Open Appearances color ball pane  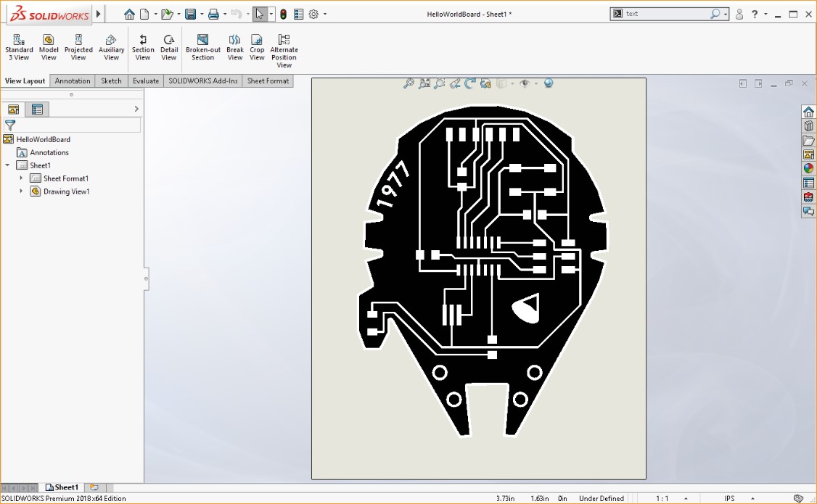point(808,168)
